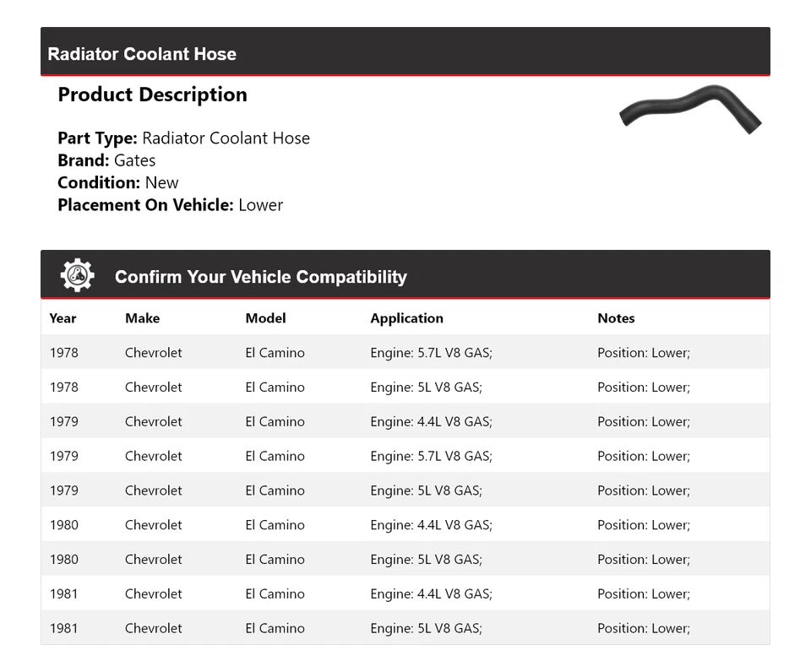
Task: Click the radiator hose product image
Action: (690, 109)
